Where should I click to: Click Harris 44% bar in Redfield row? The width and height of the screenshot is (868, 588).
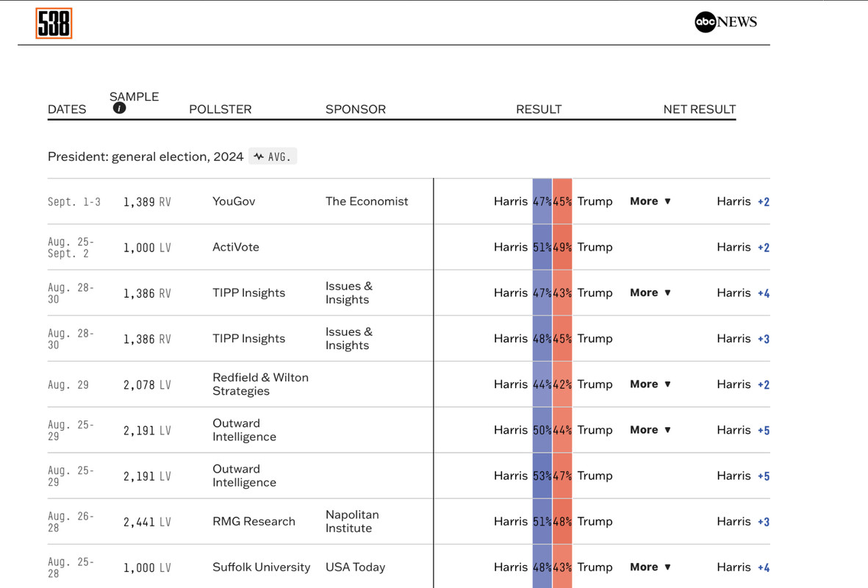[x=542, y=384]
